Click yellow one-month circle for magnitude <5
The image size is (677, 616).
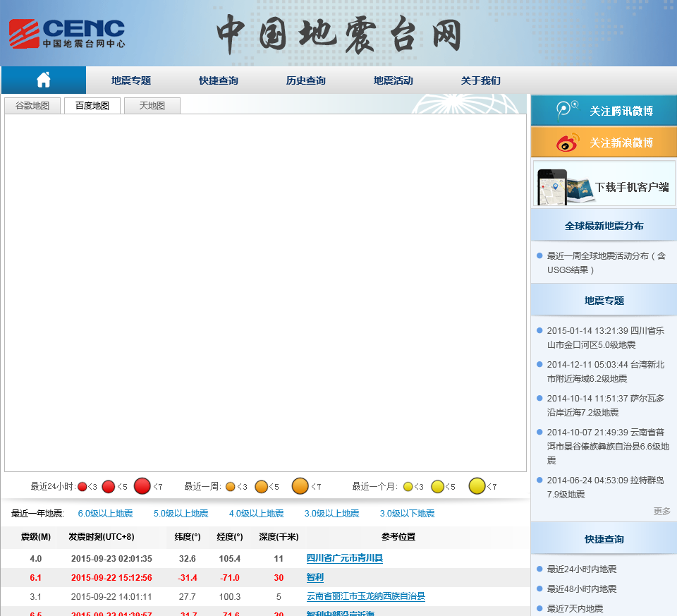pos(437,486)
